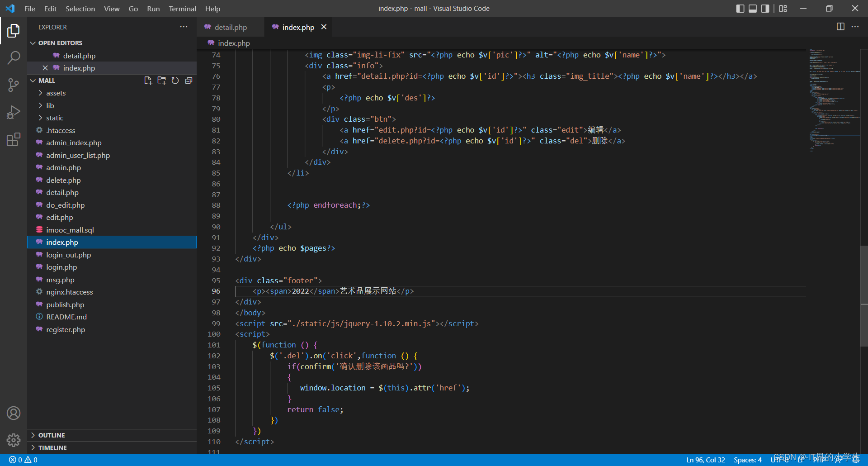Click index.php in the breadcrumb bar
The height and width of the screenshot is (466, 868).
click(234, 43)
